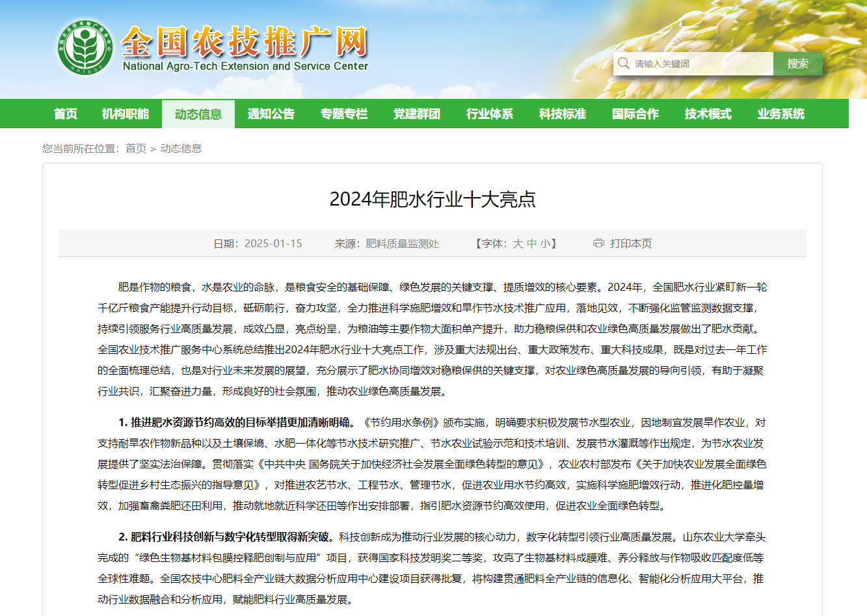Image resolution: width=867 pixels, height=616 pixels.
Task: Click 首页 link in breadcrumb
Action: click(136, 148)
